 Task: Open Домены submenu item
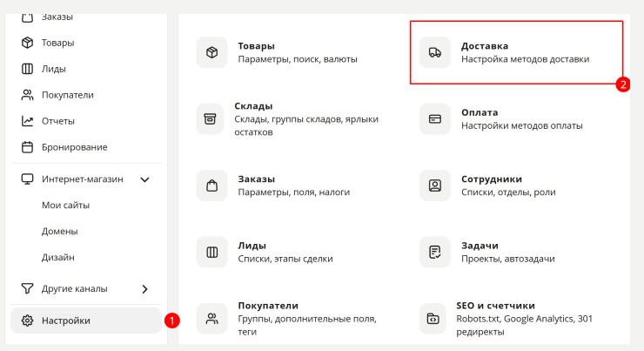[x=59, y=232]
